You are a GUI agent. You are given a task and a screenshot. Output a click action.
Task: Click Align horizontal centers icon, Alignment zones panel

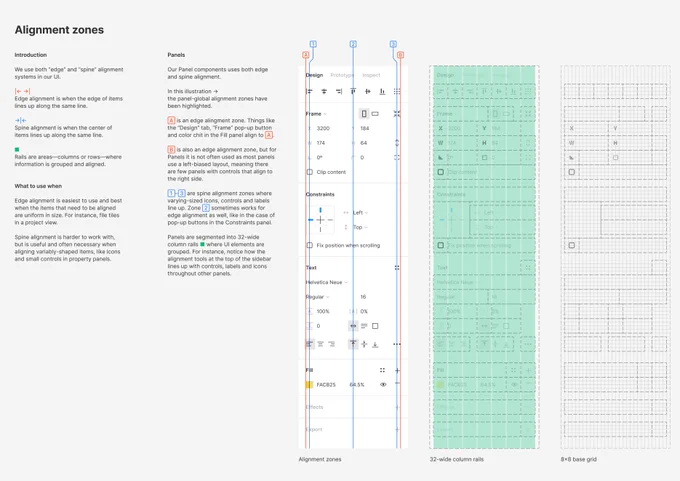(x=324, y=91)
